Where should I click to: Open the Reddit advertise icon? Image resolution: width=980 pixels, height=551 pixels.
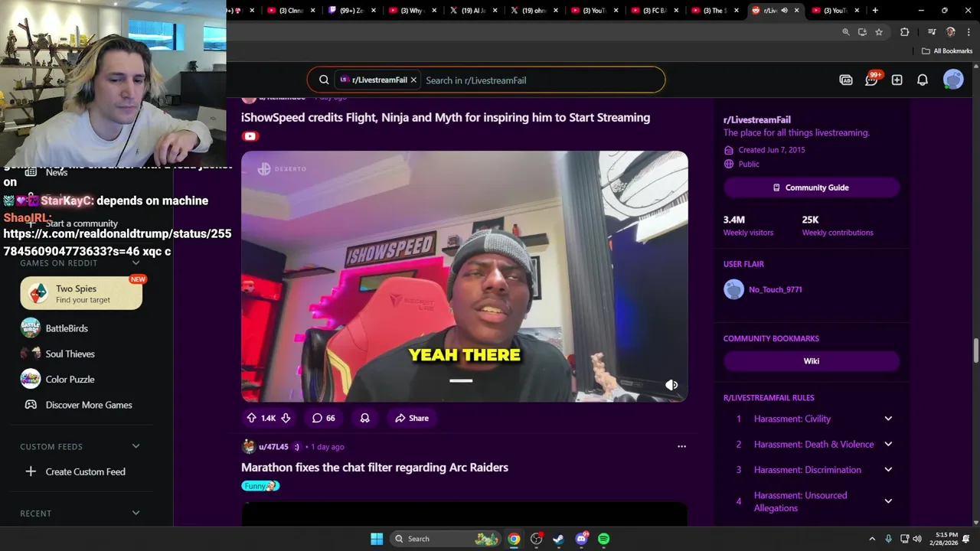click(x=846, y=80)
